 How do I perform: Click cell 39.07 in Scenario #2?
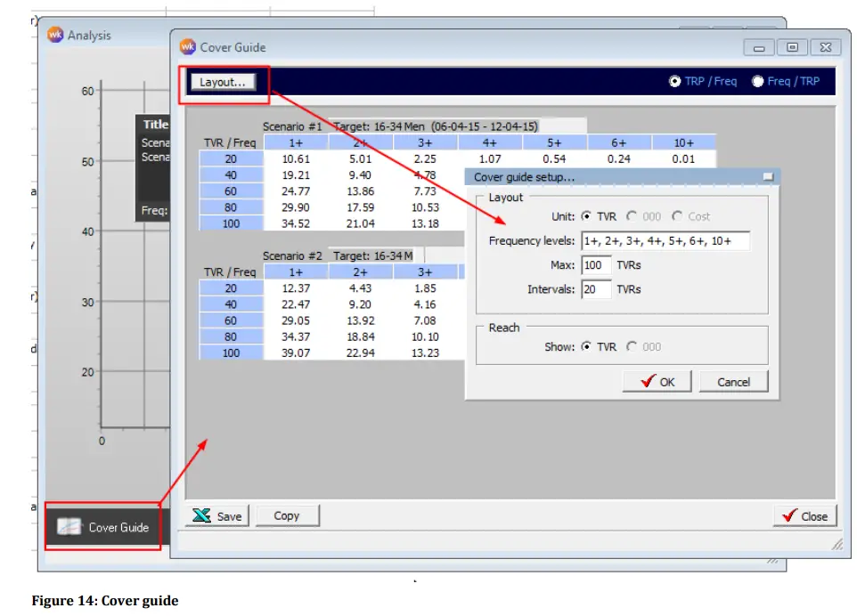click(296, 353)
